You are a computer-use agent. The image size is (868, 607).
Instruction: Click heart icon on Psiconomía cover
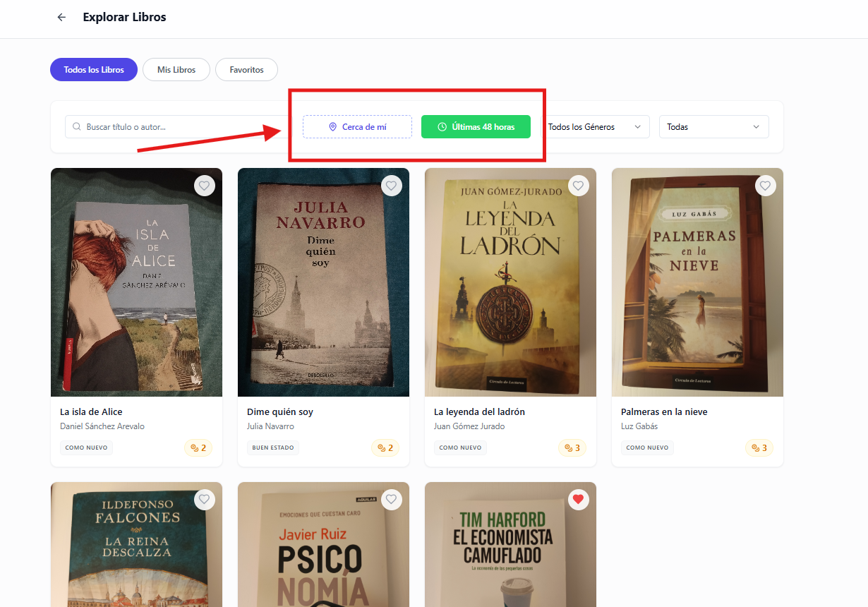tap(392, 500)
